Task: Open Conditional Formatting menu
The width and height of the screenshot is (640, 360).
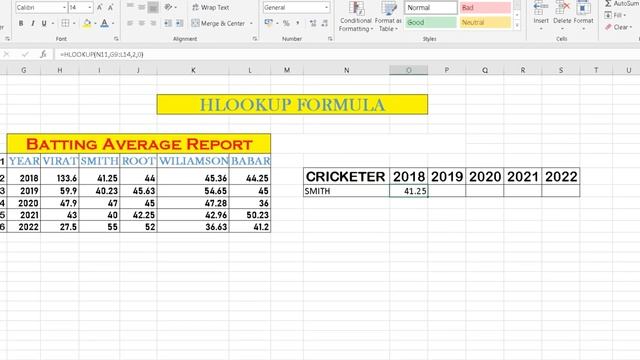Action: point(356,16)
